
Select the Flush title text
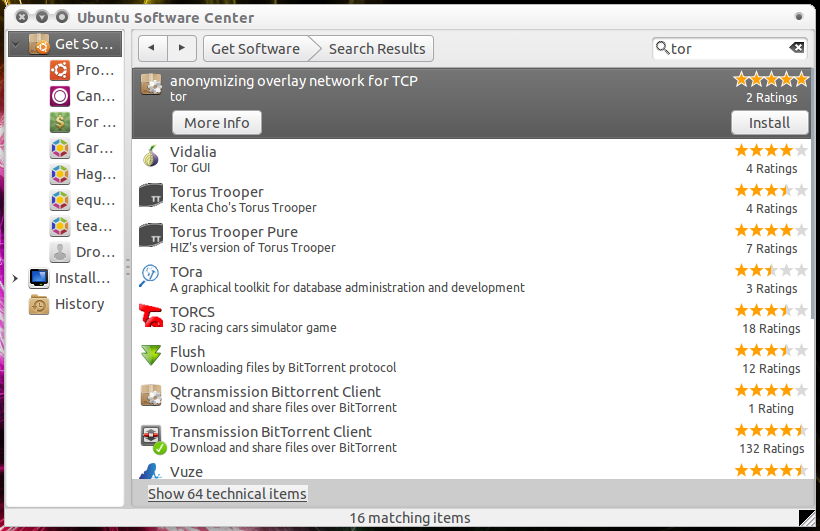tap(187, 352)
